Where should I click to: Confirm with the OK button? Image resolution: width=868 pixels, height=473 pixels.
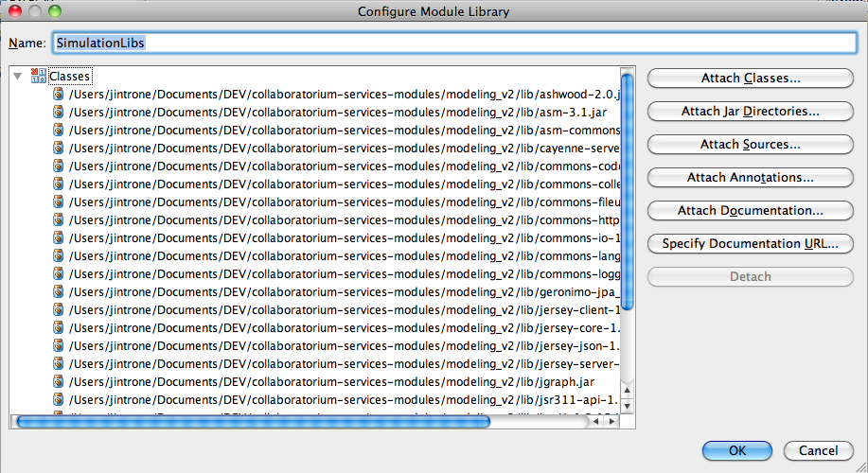tap(736, 450)
